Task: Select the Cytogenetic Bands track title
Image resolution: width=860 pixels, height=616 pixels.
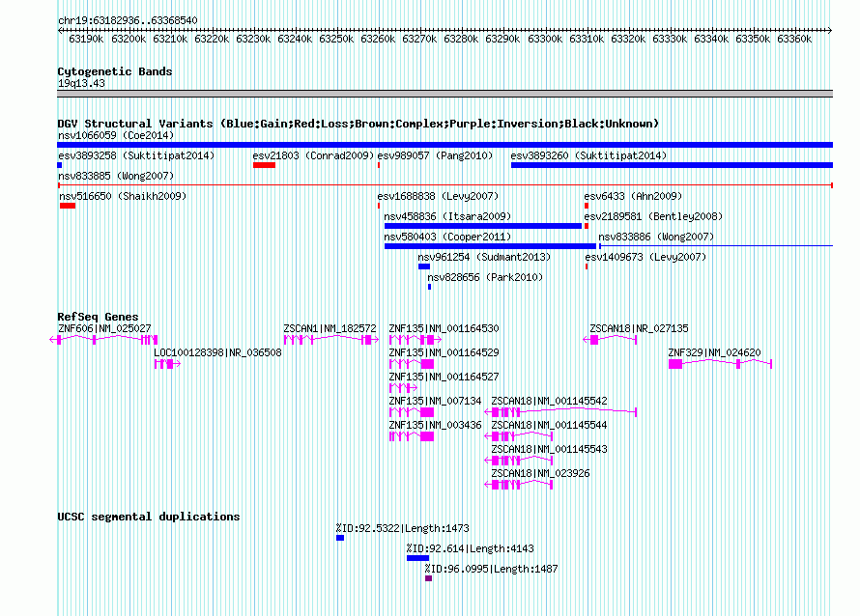Action: 115,71
